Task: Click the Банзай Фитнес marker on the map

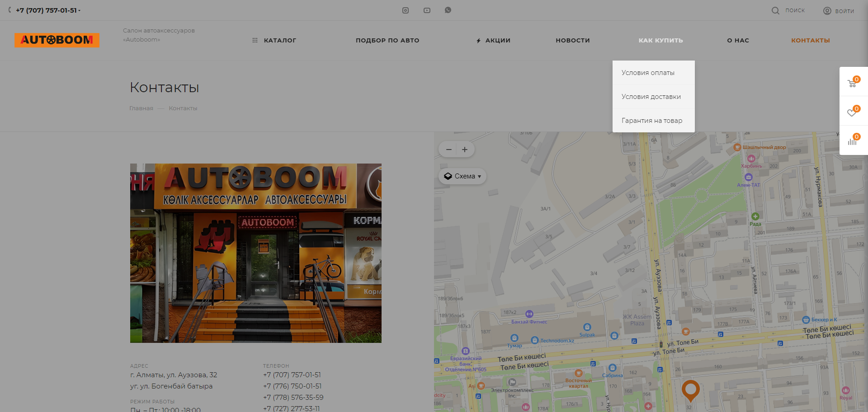Action: 529,314
